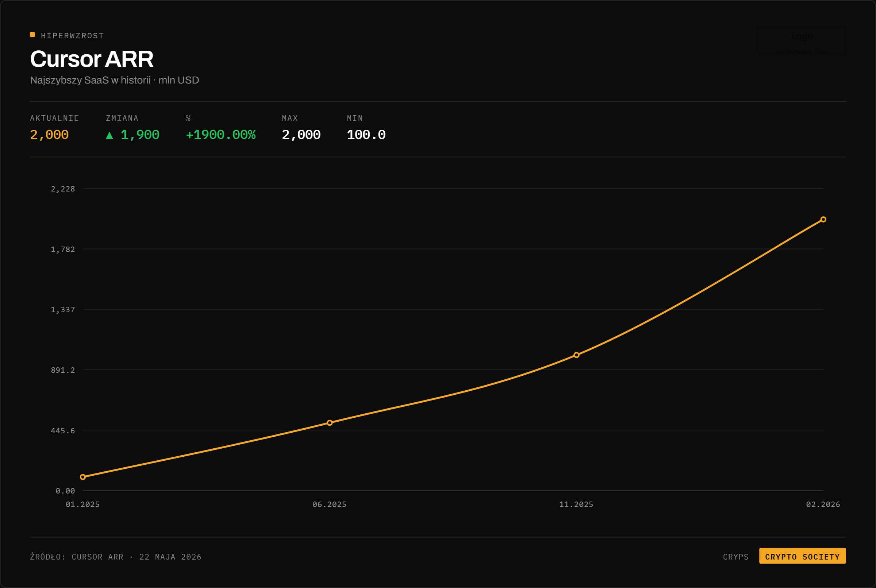The height and width of the screenshot is (588, 876).
Task: Click the subtitle "Najszybszy SaaS w historii · mln USD"
Action: point(114,80)
